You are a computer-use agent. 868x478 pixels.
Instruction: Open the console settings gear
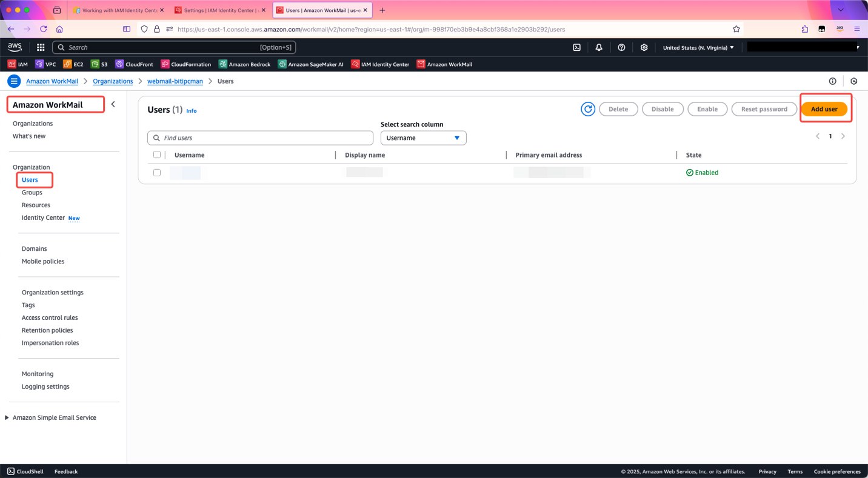[644, 47]
